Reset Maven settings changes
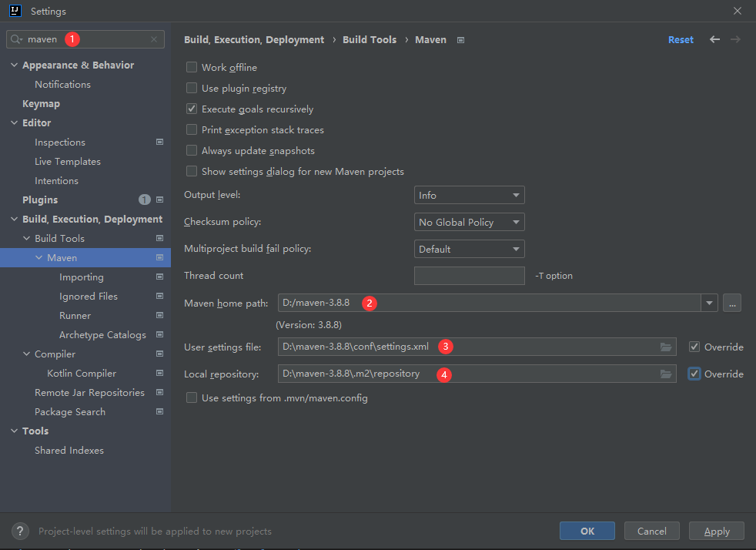Screen dimensions: 756x550 (x=681, y=39)
